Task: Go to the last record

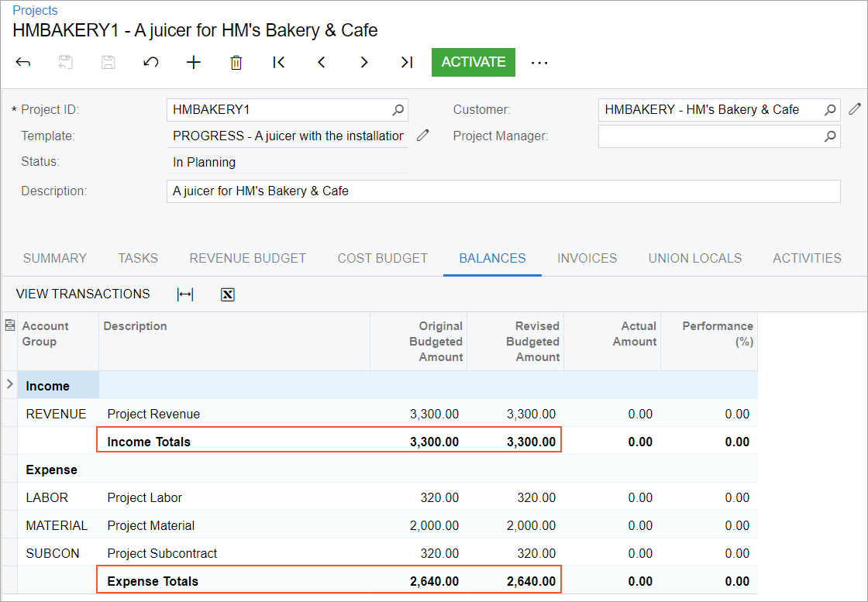Action: (407, 63)
